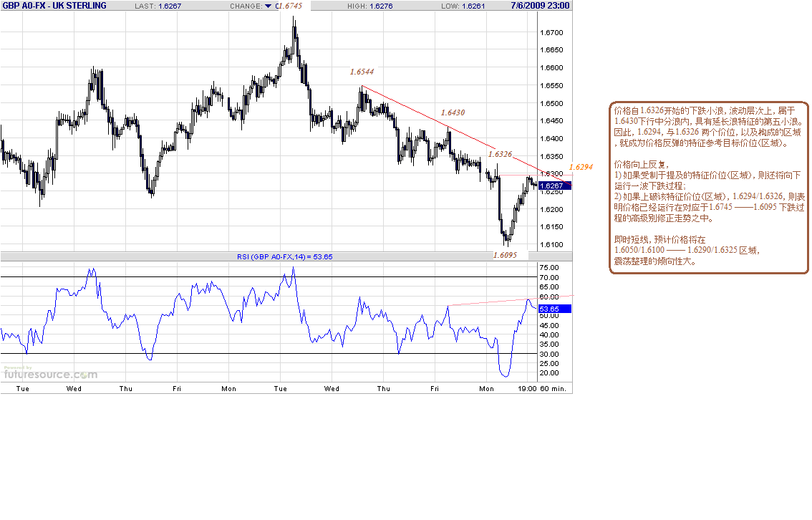The image size is (812, 520).
Task: Click the 1.6500 price axis label
Action: (x=551, y=104)
